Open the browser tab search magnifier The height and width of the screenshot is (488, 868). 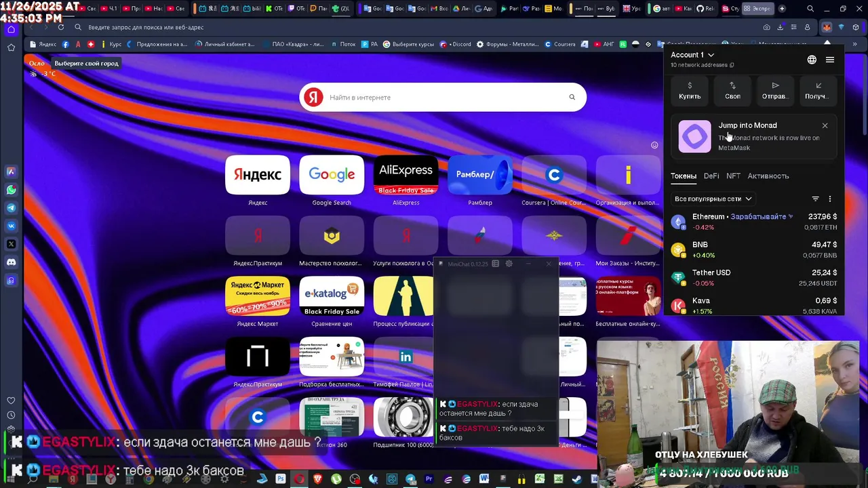pyautogui.click(x=810, y=9)
